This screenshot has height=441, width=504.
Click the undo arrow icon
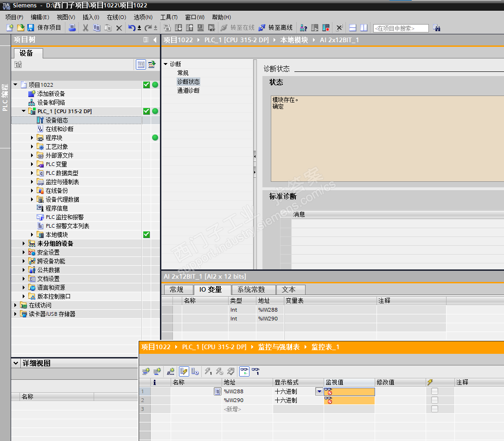pyautogui.click(x=132, y=28)
